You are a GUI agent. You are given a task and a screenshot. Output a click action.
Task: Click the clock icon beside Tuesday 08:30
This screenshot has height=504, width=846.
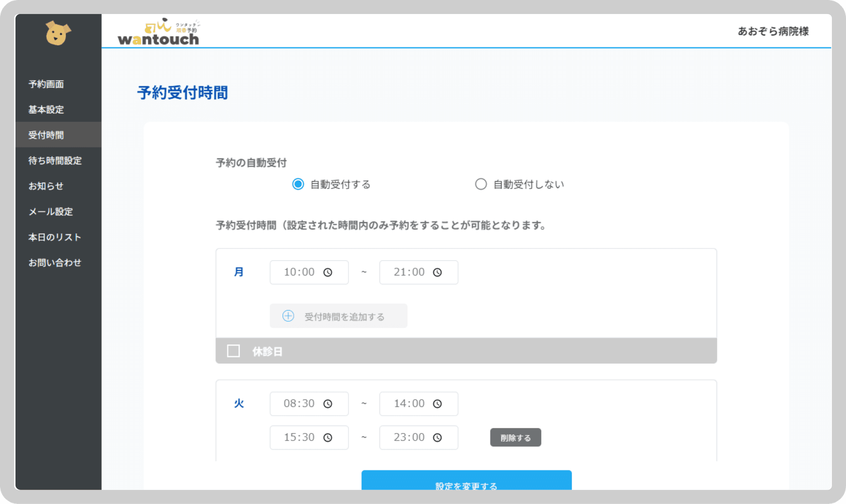(x=328, y=404)
